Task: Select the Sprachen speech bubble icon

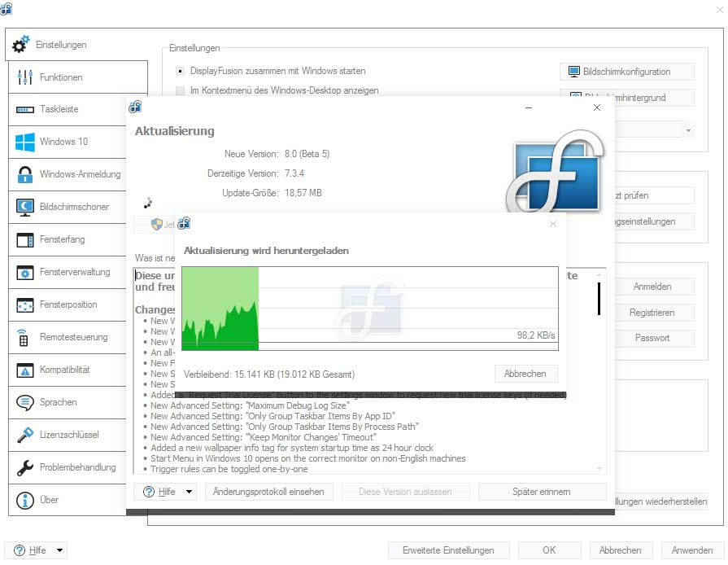Action: coord(24,402)
